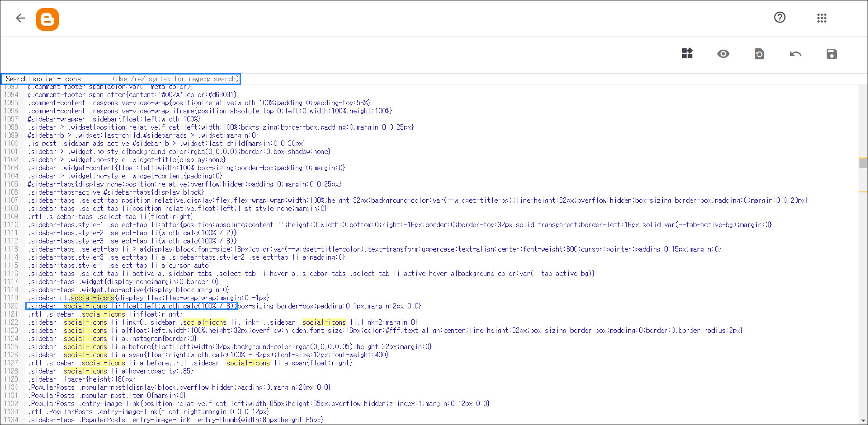This screenshot has width=868, height=425.
Task: Click the vertical scrollbar thumb
Action: coord(863,163)
